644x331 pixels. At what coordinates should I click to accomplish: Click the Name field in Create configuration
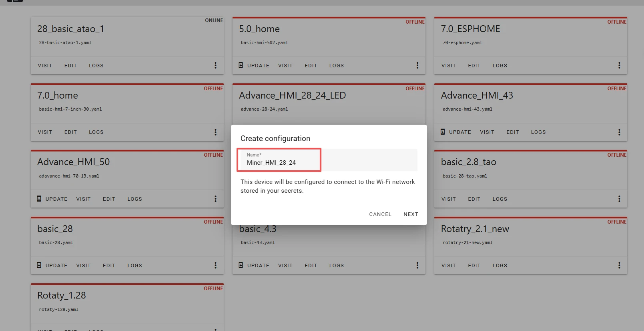tap(327, 162)
